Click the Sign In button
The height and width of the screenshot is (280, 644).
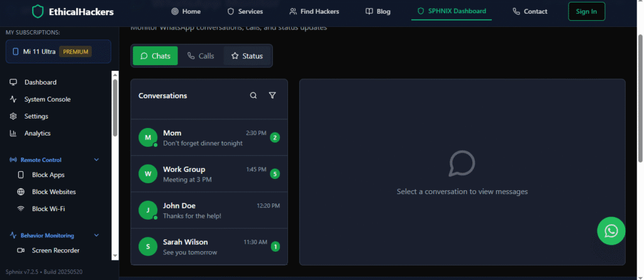coord(586,11)
